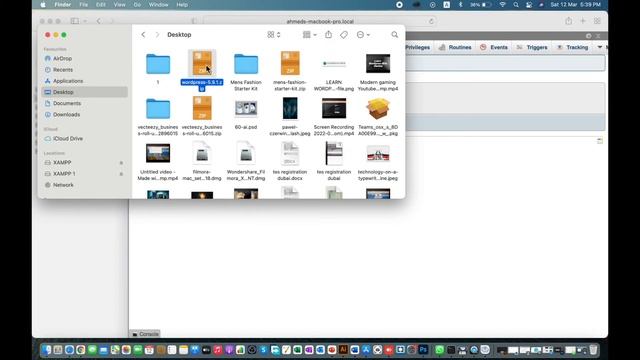The height and width of the screenshot is (360, 640).
Task: Open Applications in Finder sidebar
Action: click(x=68, y=81)
